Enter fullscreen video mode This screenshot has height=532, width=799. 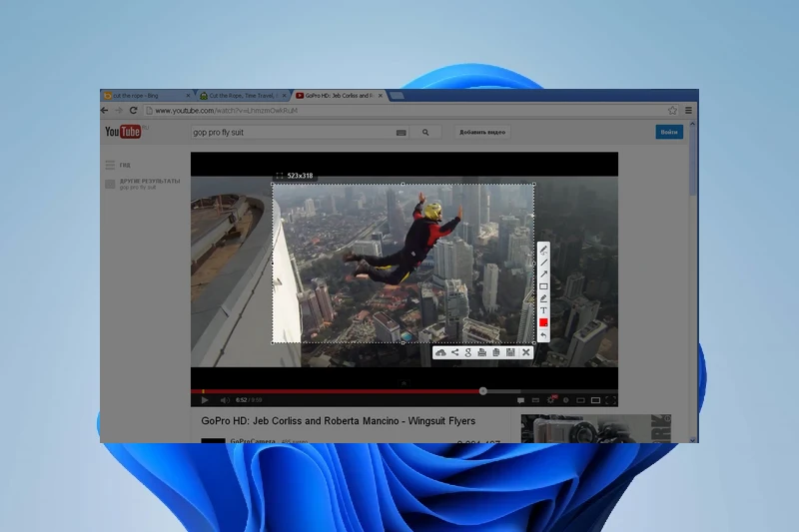click(610, 400)
